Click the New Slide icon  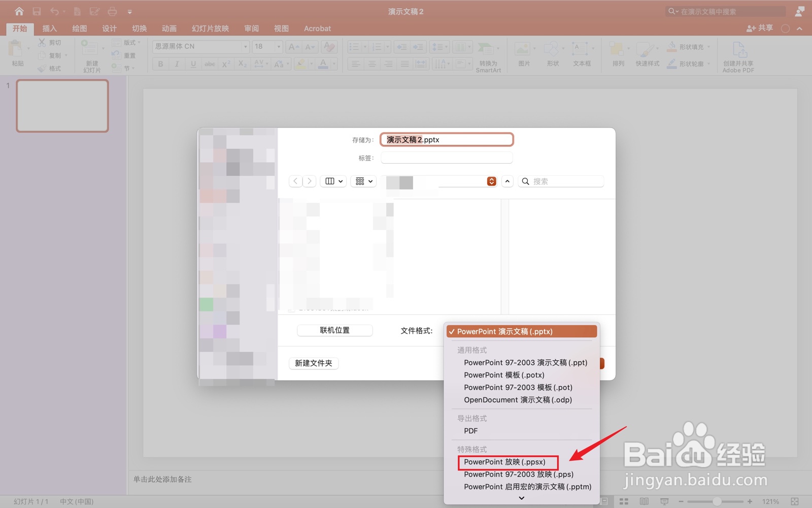coord(89,49)
